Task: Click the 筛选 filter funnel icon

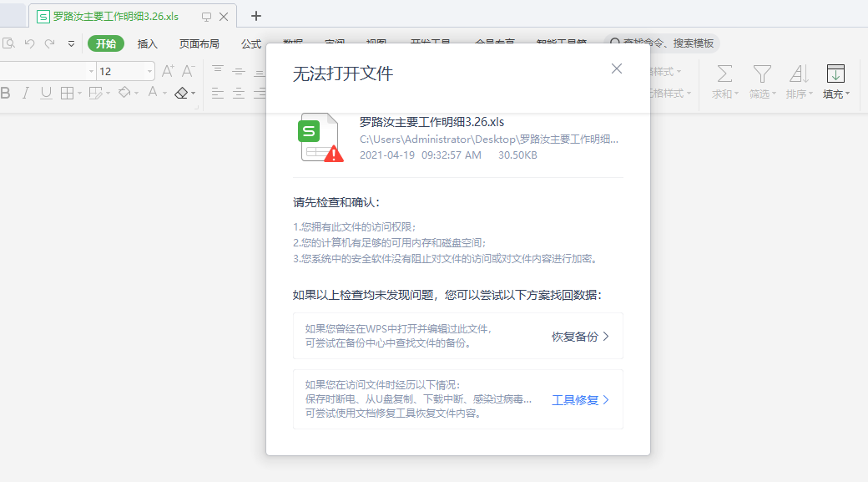Action: pos(762,74)
